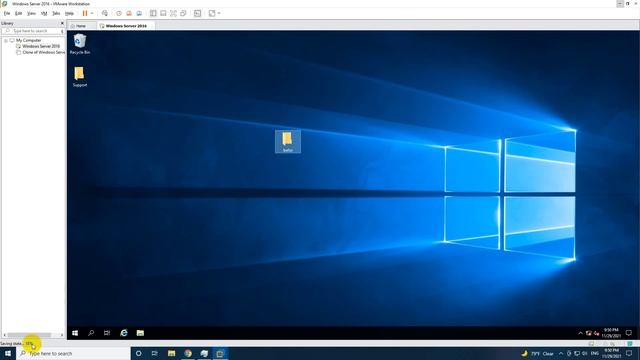Open Cortana circle on host taskbar
This screenshot has height=360, width=640.
point(138,353)
